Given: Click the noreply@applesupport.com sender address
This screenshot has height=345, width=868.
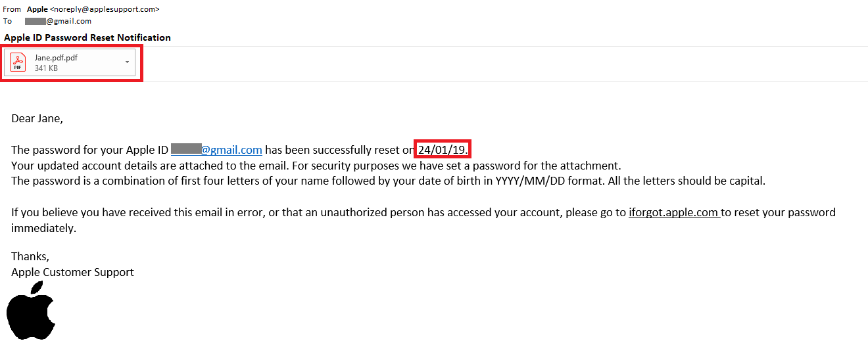Looking at the screenshot, I should coord(105,9).
